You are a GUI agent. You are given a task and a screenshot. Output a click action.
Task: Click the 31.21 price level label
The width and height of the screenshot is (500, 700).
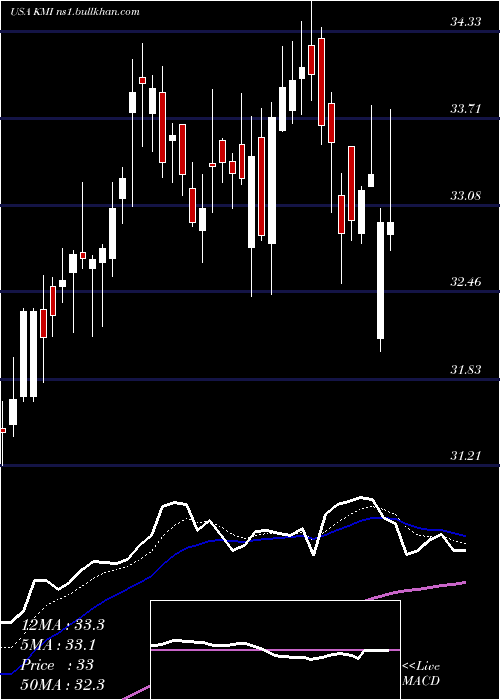[466, 456]
